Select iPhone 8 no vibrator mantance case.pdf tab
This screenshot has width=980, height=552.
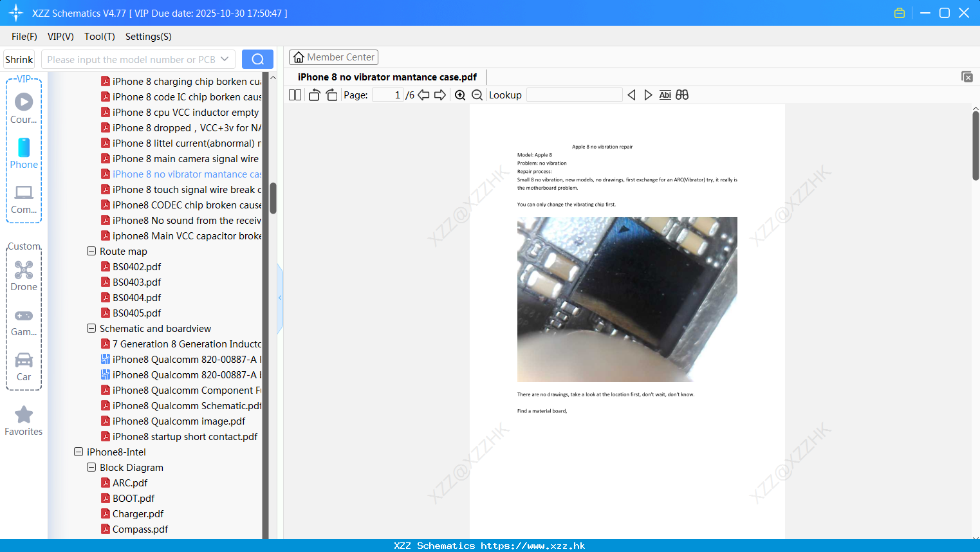387,77
